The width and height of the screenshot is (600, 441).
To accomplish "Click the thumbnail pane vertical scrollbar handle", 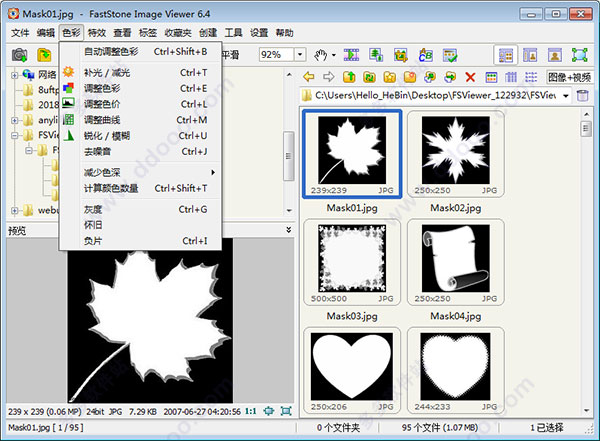I will point(586,129).
